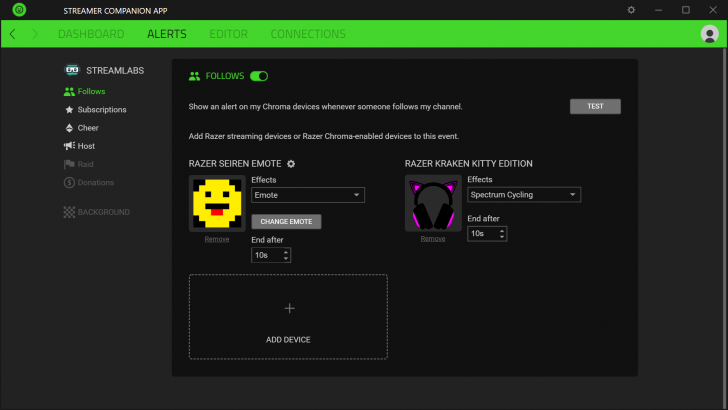Switch to the Dashboard tab
Image resolution: width=728 pixels, height=410 pixels.
click(x=91, y=34)
